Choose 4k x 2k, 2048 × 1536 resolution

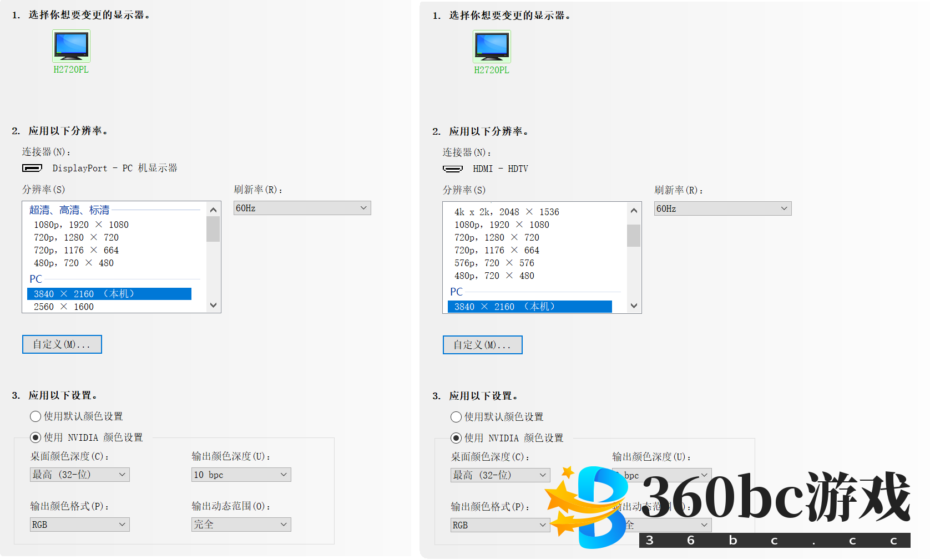coord(506,212)
